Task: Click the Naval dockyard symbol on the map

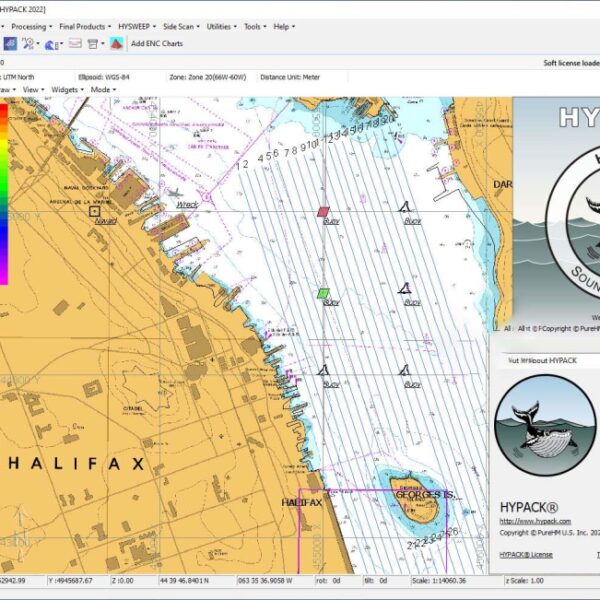Action: [x=95, y=212]
